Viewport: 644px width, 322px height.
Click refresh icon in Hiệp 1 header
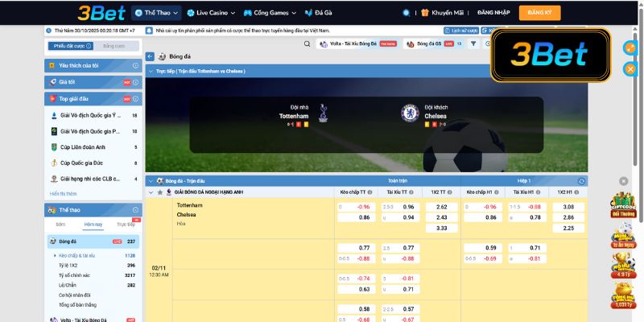point(581,181)
